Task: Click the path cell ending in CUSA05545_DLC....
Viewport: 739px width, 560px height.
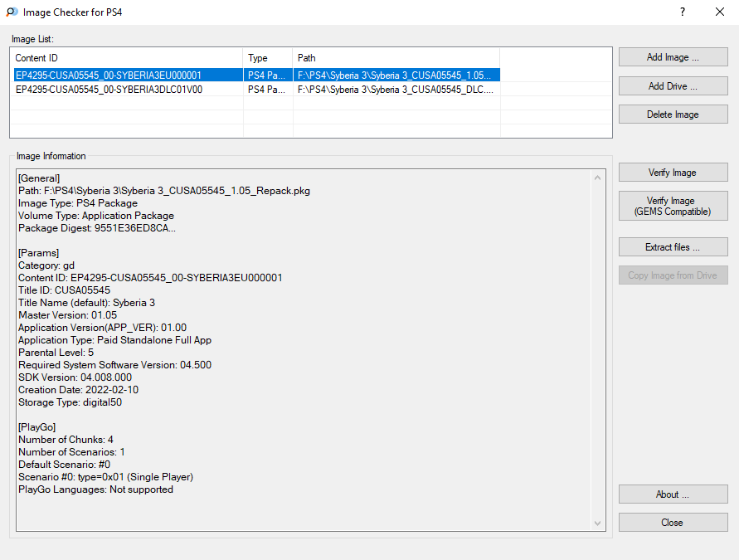Action: 396,89
